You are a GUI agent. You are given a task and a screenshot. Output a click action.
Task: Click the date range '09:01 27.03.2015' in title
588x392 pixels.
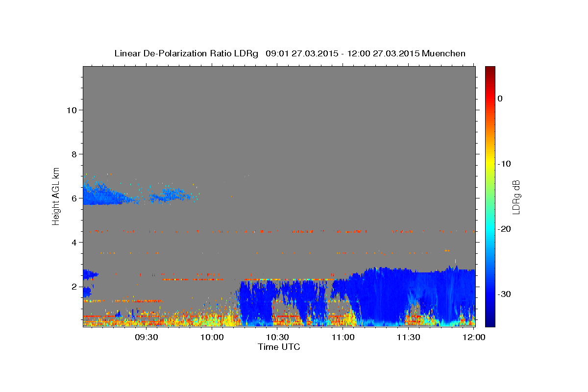pyautogui.click(x=302, y=53)
